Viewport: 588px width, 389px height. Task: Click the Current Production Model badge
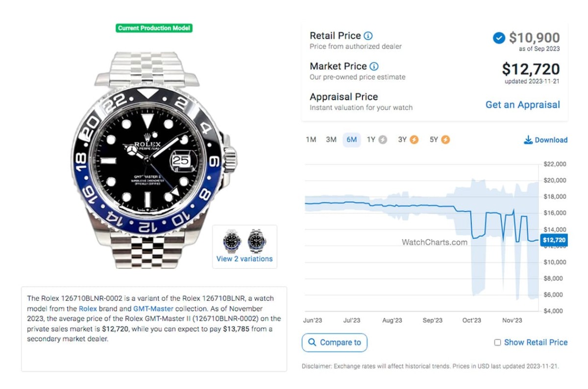tap(154, 28)
